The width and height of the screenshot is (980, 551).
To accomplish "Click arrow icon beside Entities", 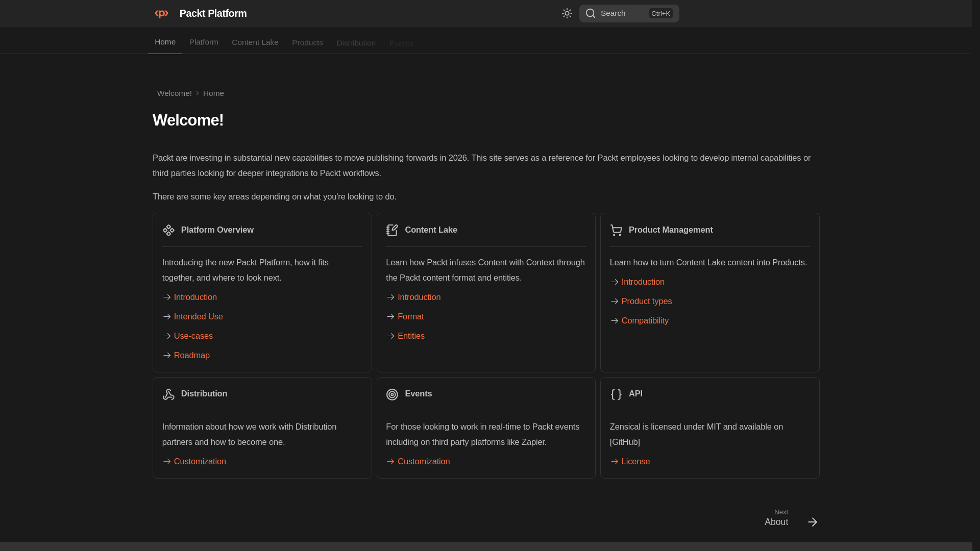I will click(x=390, y=336).
